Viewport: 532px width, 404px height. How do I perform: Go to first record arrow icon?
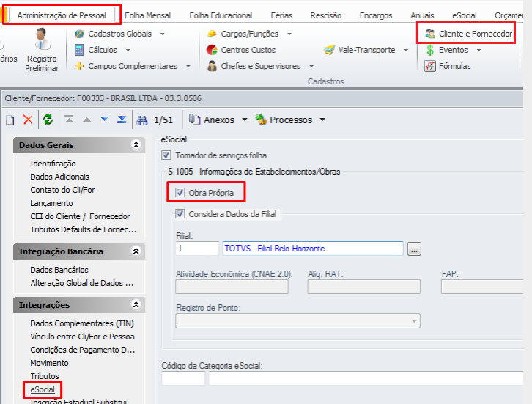click(69, 120)
